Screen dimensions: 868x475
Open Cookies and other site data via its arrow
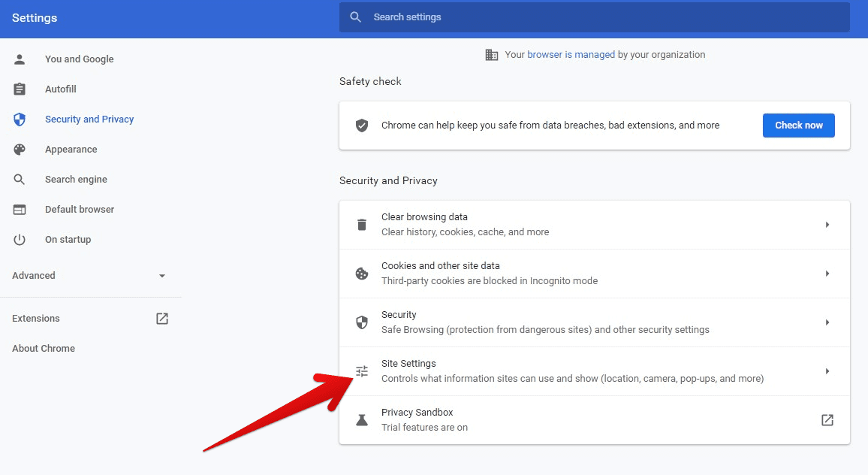coord(827,274)
